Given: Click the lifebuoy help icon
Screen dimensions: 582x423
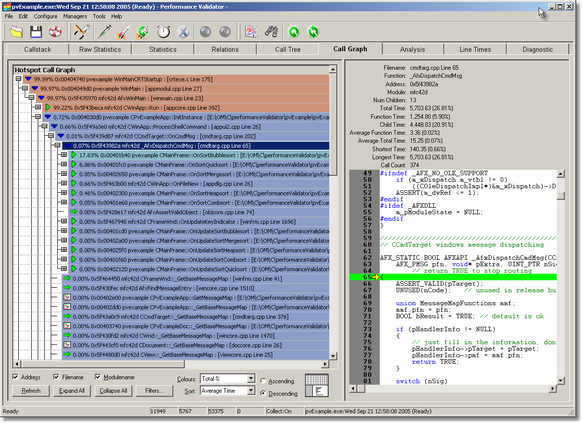Looking at the screenshot, I should (55, 32).
